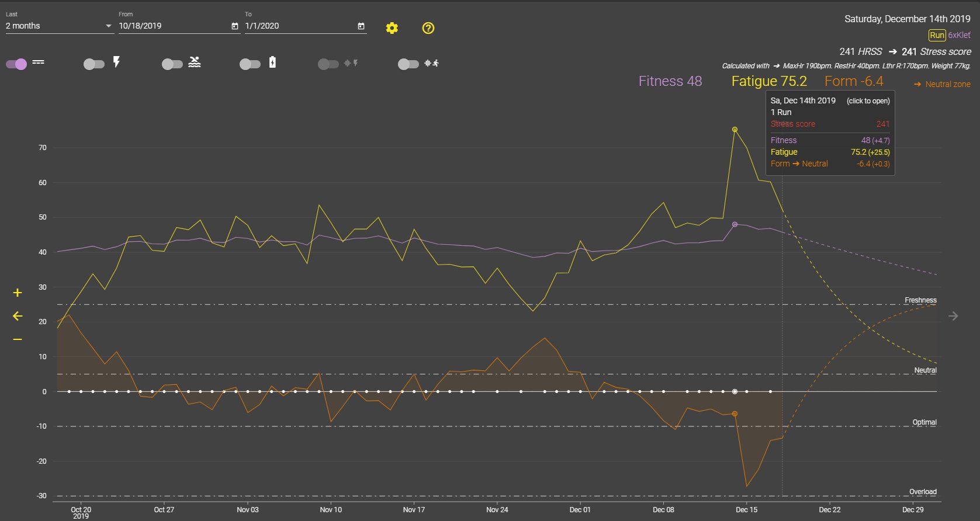This screenshot has height=521, width=980.
Task: Click the Dec 01 axis label
Action: click(x=580, y=509)
